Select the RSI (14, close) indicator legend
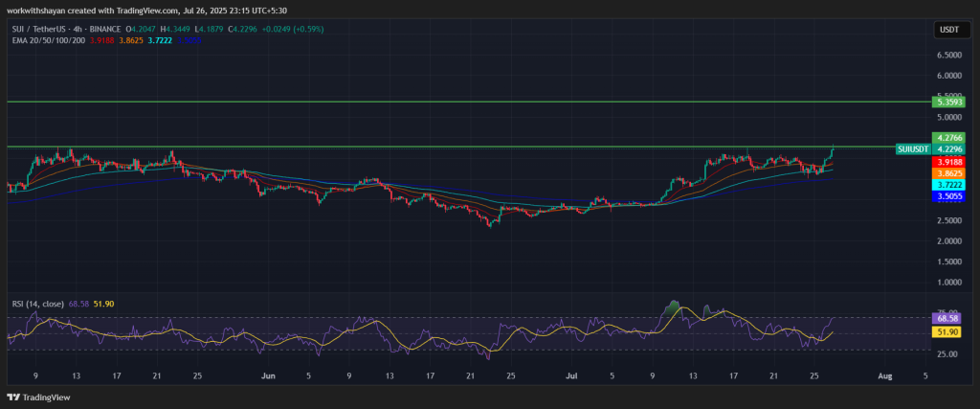Image resolution: width=980 pixels, height=409 pixels. coord(38,304)
